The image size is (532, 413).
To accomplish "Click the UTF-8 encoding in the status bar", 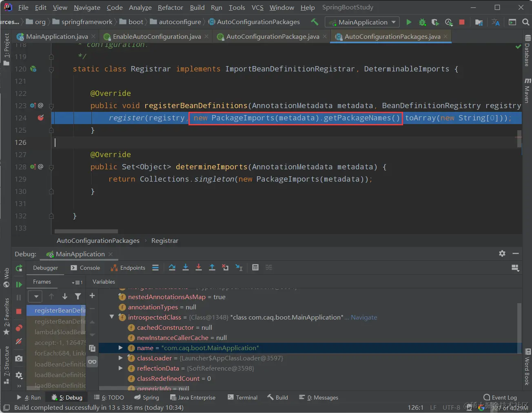I will pyautogui.click(x=451, y=407).
